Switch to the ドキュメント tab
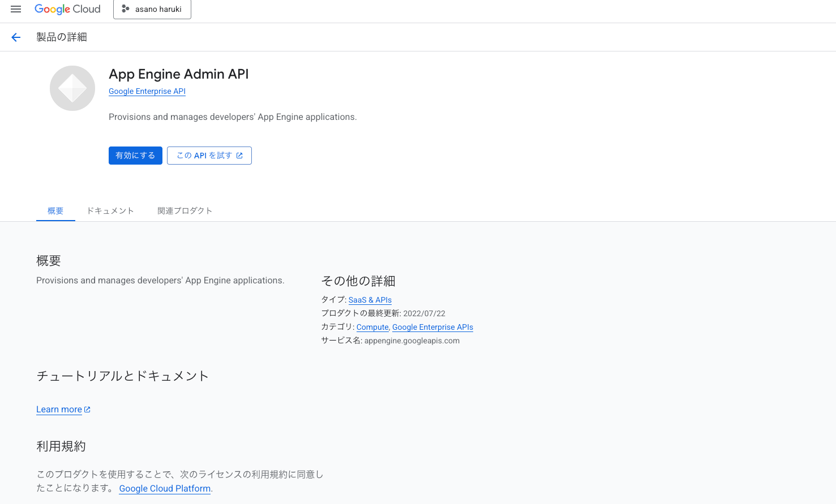This screenshot has height=504, width=836. [110, 211]
